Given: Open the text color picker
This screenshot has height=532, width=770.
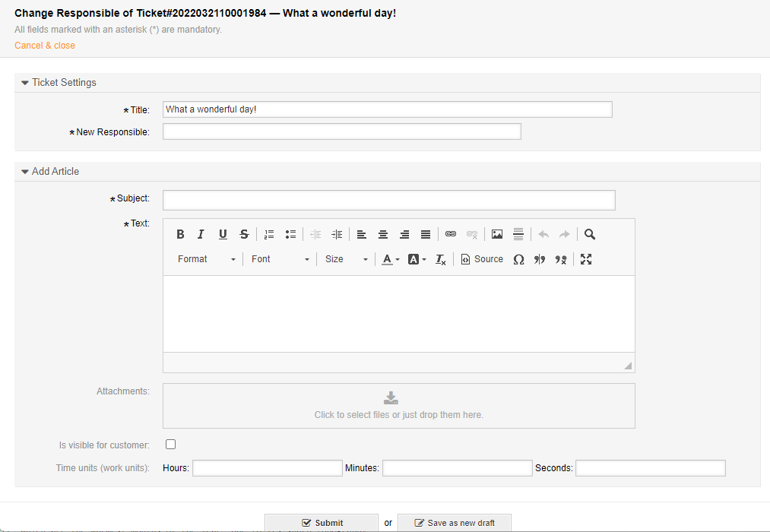Looking at the screenshot, I should (390, 259).
